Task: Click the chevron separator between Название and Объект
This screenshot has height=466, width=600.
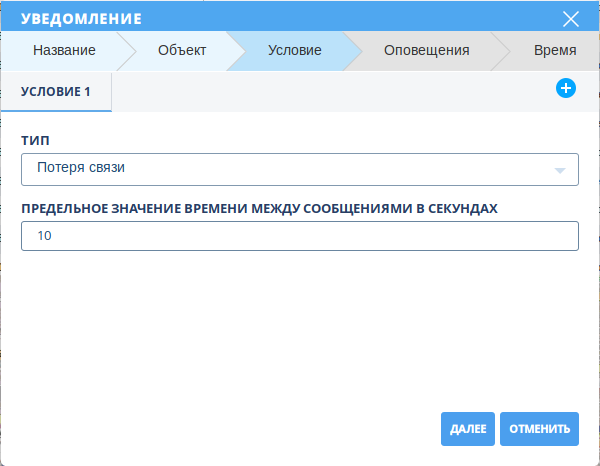Action: click(x=126, y=51)
